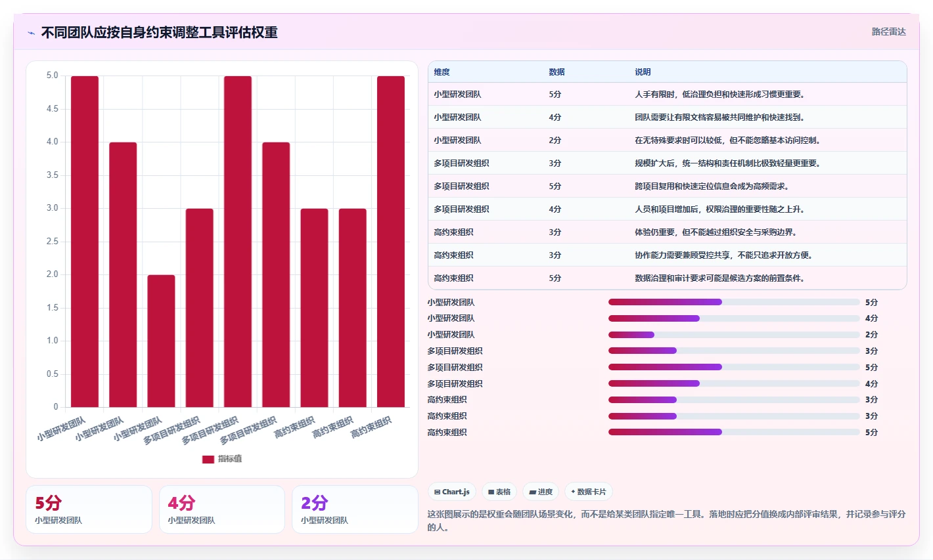Click the 多项目研发组织 3分 progress bar
This screenshot has width=933, height=560.
click(734, 351)
